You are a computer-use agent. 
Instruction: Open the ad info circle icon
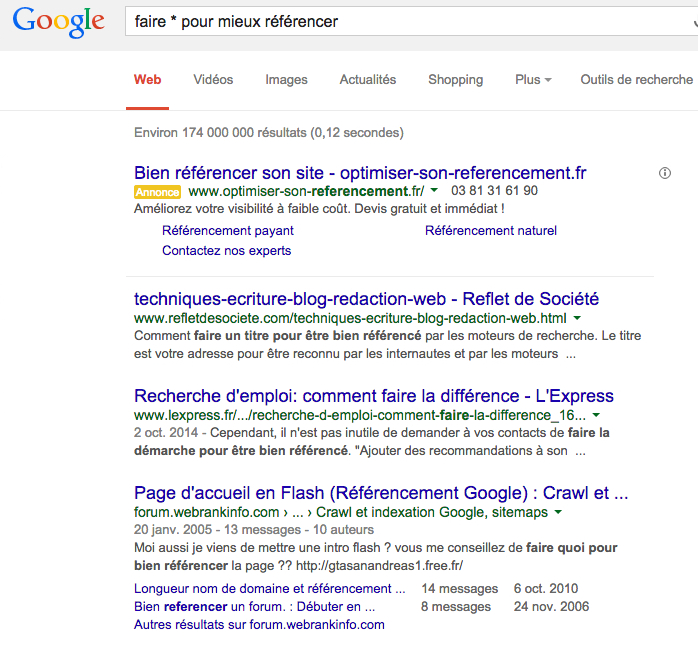(x=665, y=173)
